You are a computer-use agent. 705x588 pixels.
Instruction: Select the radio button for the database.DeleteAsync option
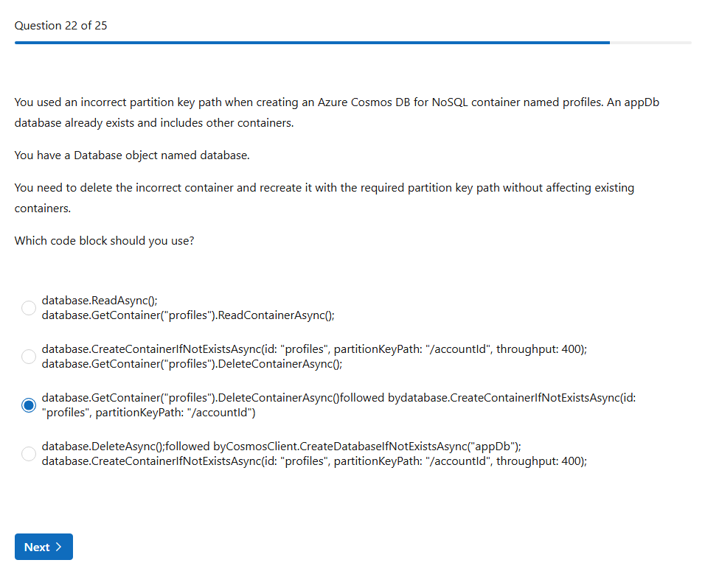pos(29,454)
